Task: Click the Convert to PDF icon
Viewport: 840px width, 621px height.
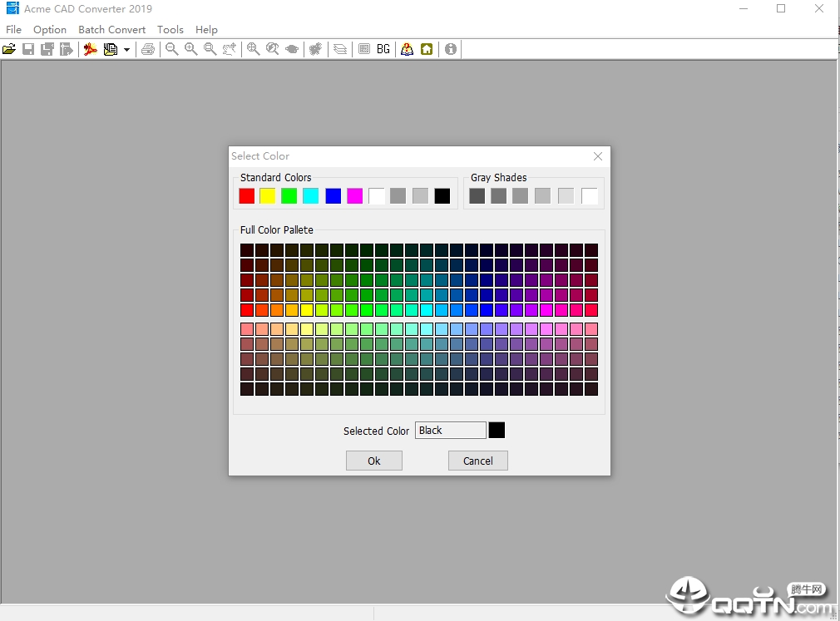Action: (x=91, y=49)
